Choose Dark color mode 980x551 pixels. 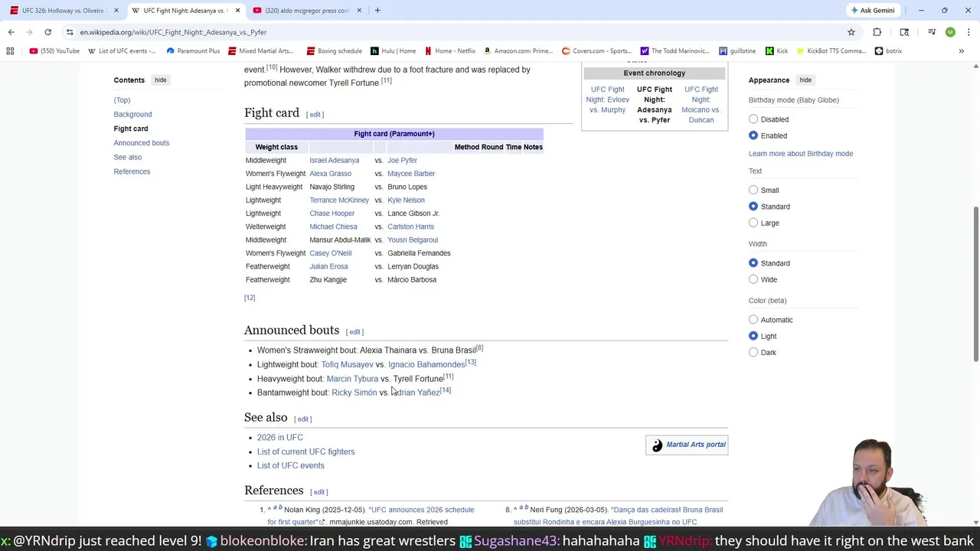tap(753, 353)
